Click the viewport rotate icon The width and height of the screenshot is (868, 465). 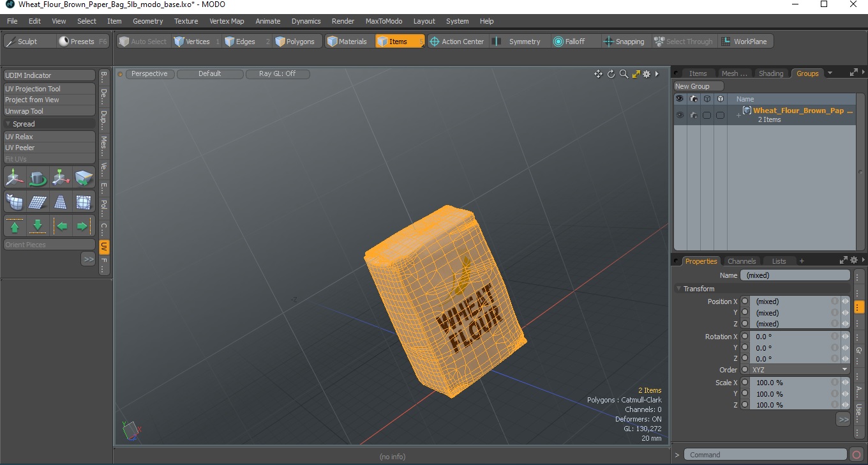[x=611, y=74]
